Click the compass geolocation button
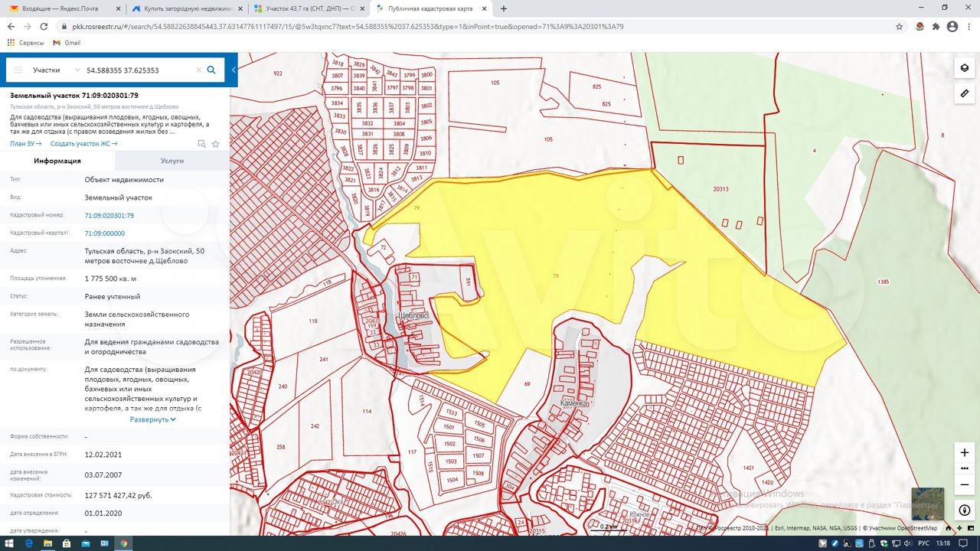The height and width of the screenshot is (551, 980). pyautogui.click(x=964, y=510)
